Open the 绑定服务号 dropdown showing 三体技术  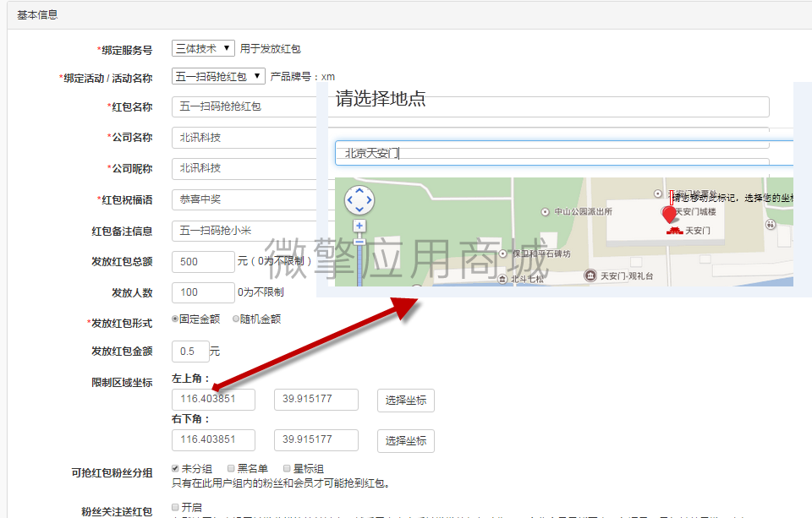[203, 48]
